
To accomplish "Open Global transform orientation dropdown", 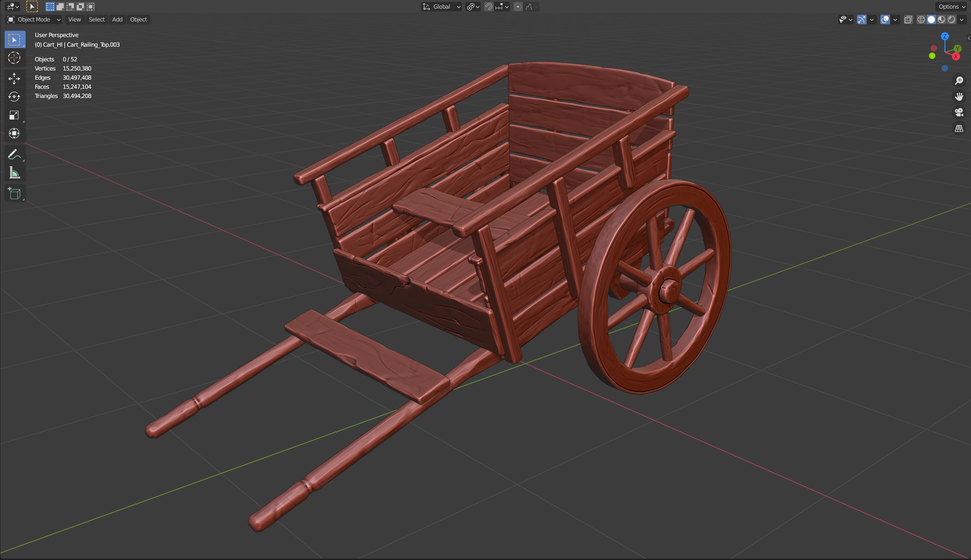I will (x=441, y=6).
